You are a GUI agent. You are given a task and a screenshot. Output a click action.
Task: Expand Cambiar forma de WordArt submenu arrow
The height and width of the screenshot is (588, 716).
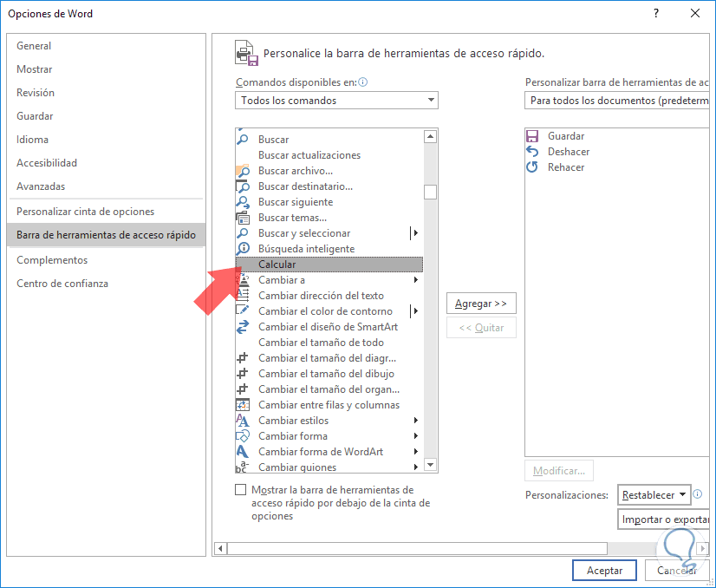point(416,451)
